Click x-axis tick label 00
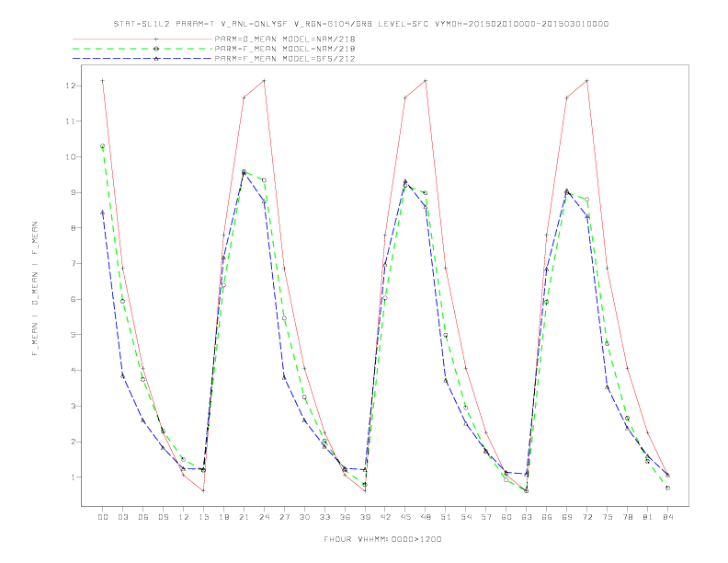Screen dimensions: 728x563 point(103,517)
